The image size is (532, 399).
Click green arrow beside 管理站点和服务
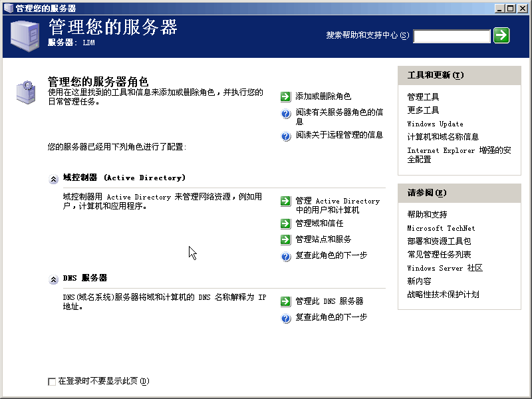click(x=286, y=239)
